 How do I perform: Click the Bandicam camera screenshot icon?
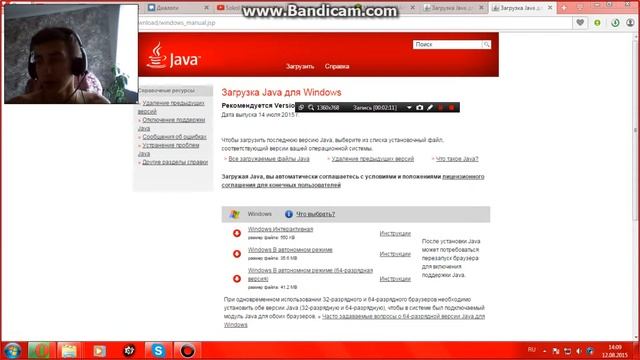(x=420, y=107)
